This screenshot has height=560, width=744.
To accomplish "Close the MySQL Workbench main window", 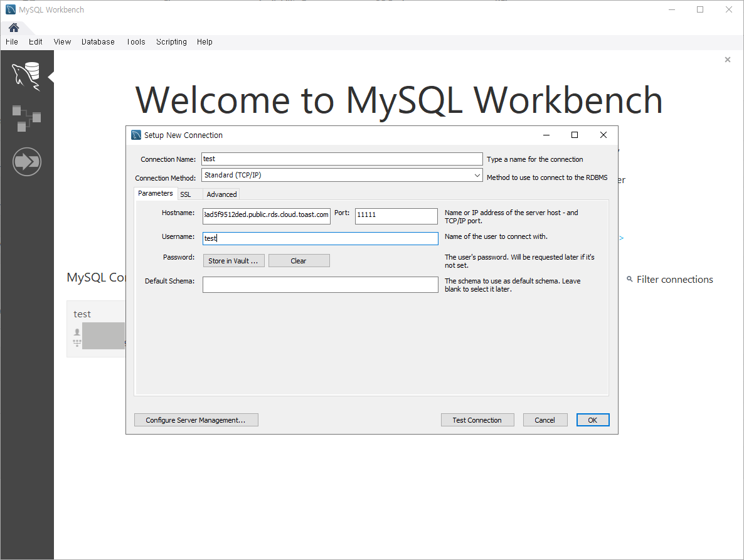I will click(729, 9).
